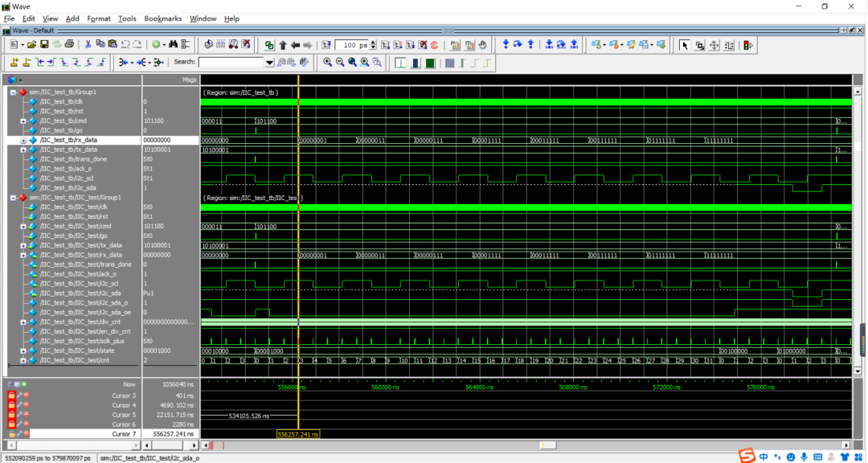
Task: Click inside the Search text field
Action: 231,62
